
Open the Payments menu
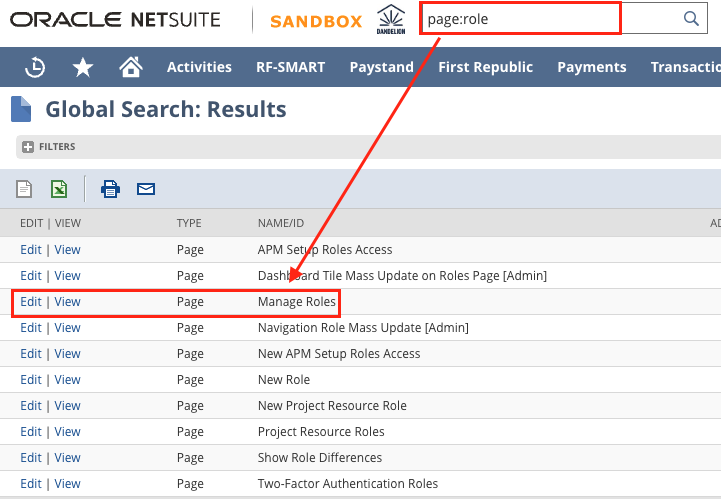[x=591, y=67]
